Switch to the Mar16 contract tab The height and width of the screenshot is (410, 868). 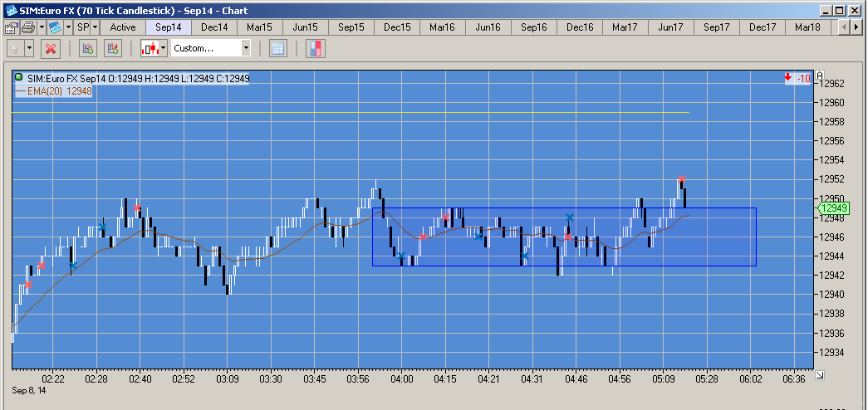pyautogui.click(x=442, y=27)
